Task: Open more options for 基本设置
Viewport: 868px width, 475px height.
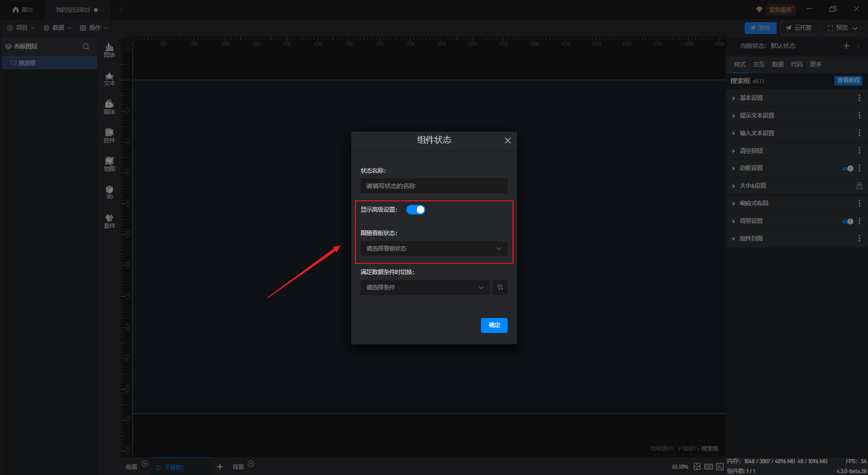Action: click(x=859, y=98)
